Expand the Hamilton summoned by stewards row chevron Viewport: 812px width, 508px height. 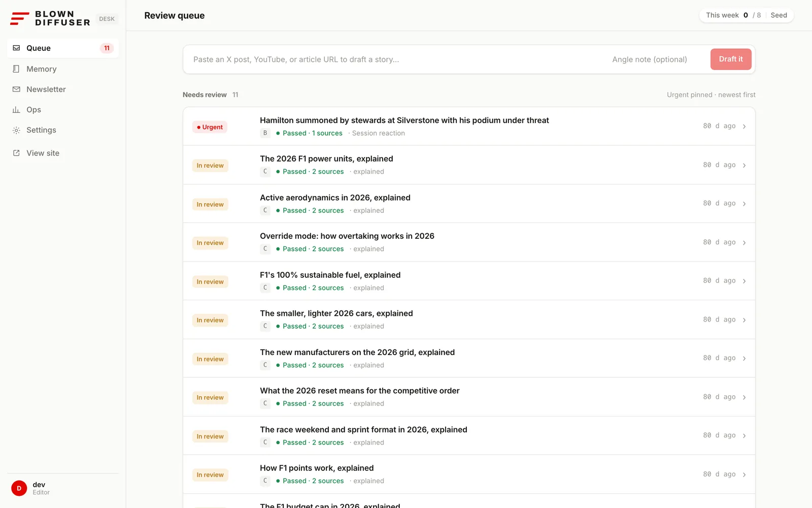(744, 126)
